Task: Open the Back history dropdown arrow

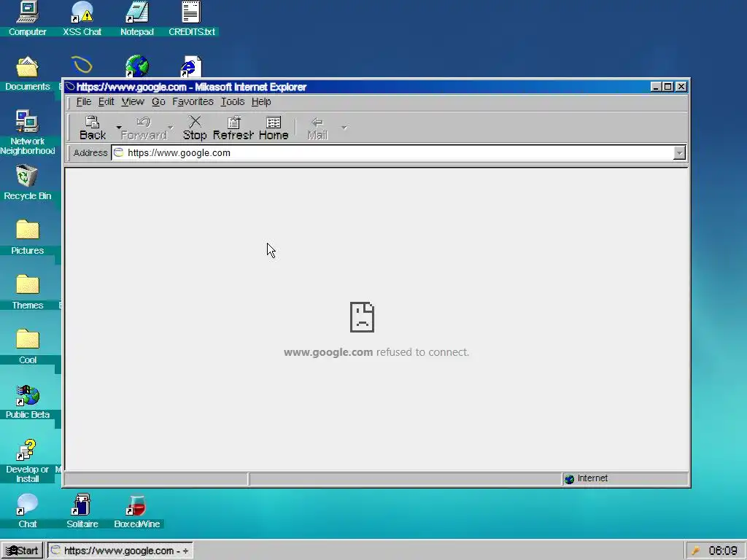Action: point(119,128)
